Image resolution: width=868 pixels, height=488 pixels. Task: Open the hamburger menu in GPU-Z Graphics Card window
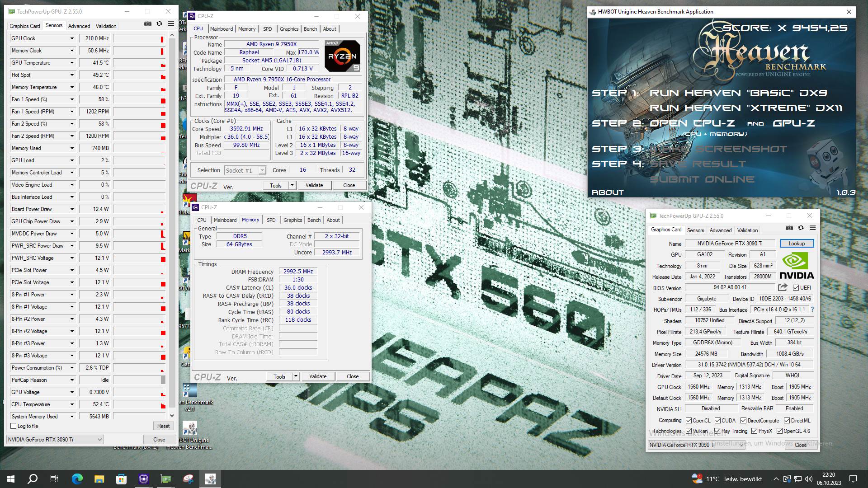pyautogui.click(x=812, y=228)
